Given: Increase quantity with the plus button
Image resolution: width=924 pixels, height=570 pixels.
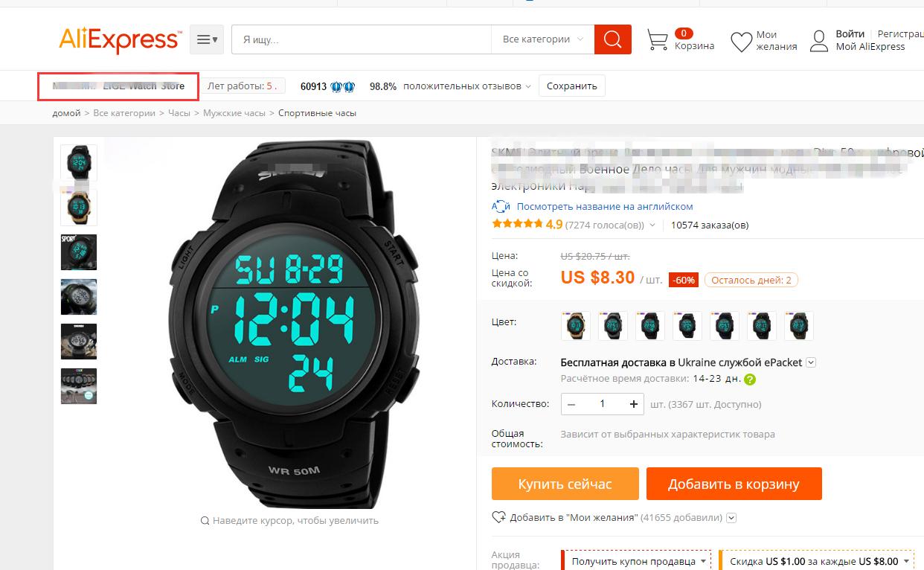Looking at the screenshot, I should point(634,404).
